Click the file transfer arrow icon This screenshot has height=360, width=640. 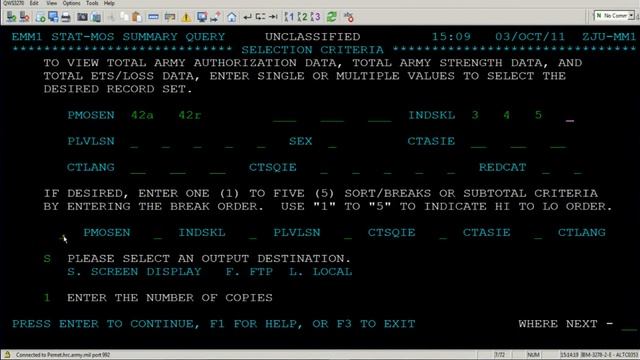click(x=215, y=17)
